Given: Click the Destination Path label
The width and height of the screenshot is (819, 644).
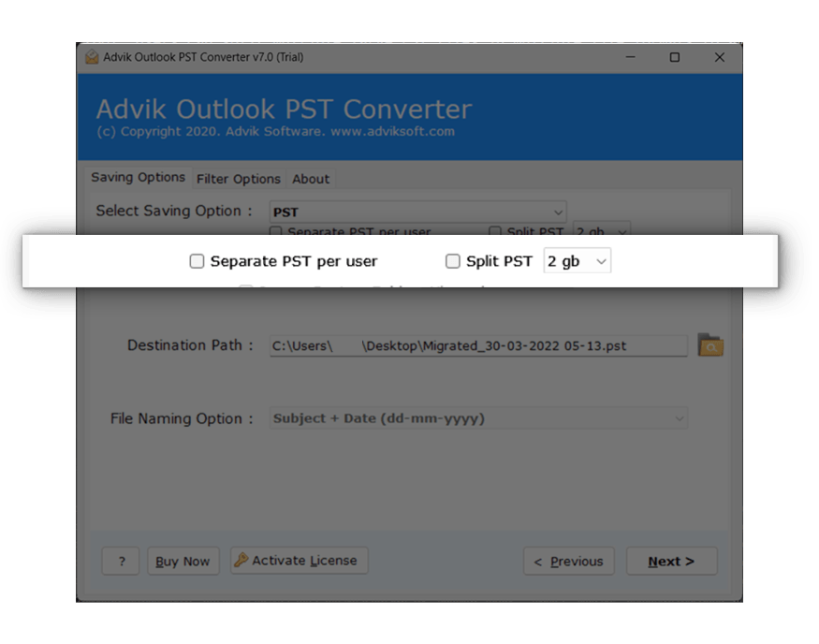Looking at the screenshot, I should tap(190, 345).
